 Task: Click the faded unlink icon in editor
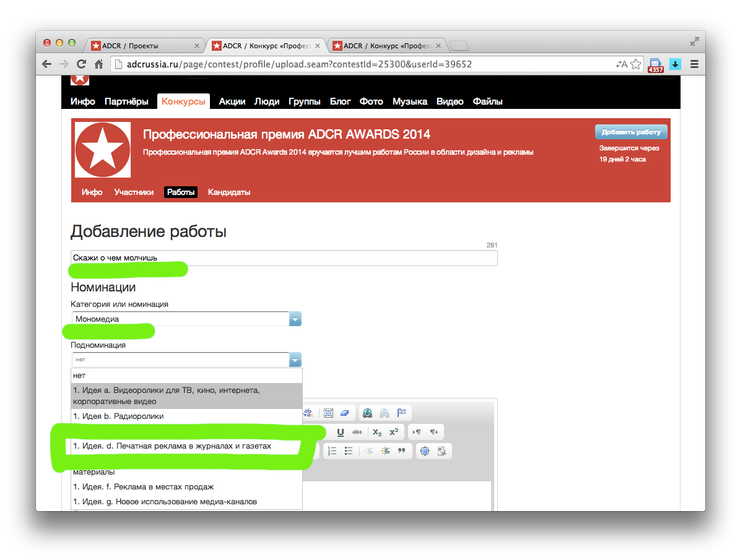pos(385,413)
